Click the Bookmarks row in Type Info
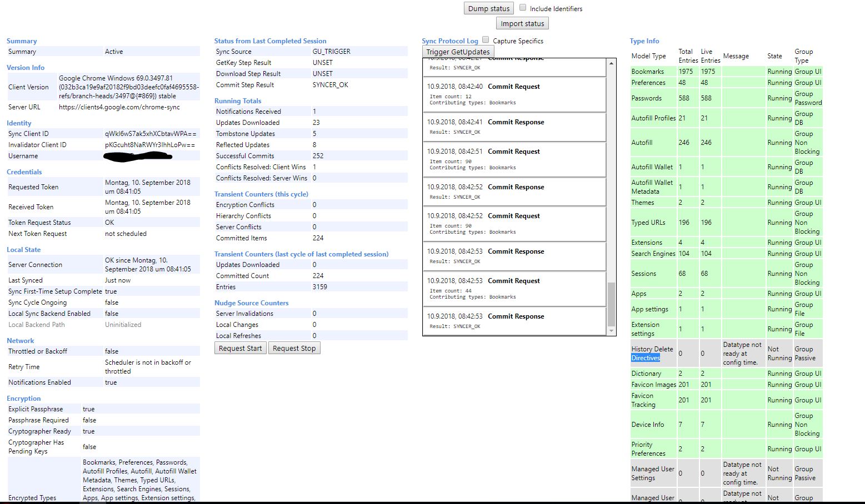Viewport: 865px width, 504px height. click(x=726, y=72)
